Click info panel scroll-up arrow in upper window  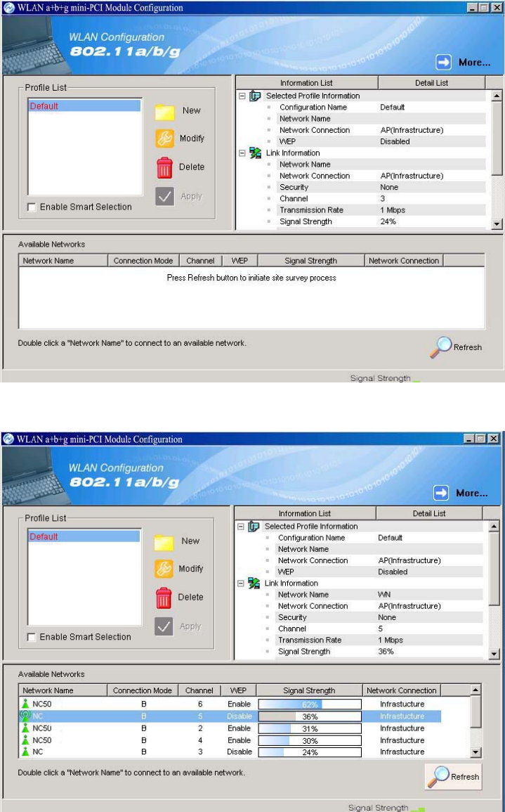click(497, 96)
